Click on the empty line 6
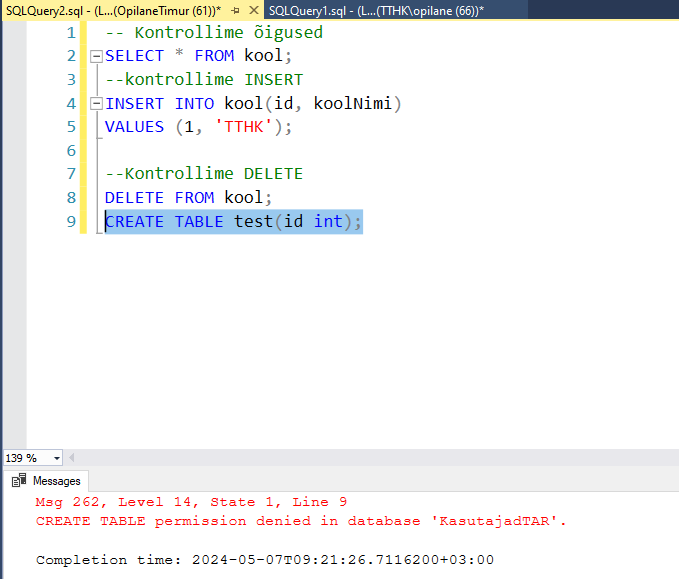The height and width of the screenshot is (579, 679). coord(200,150)
